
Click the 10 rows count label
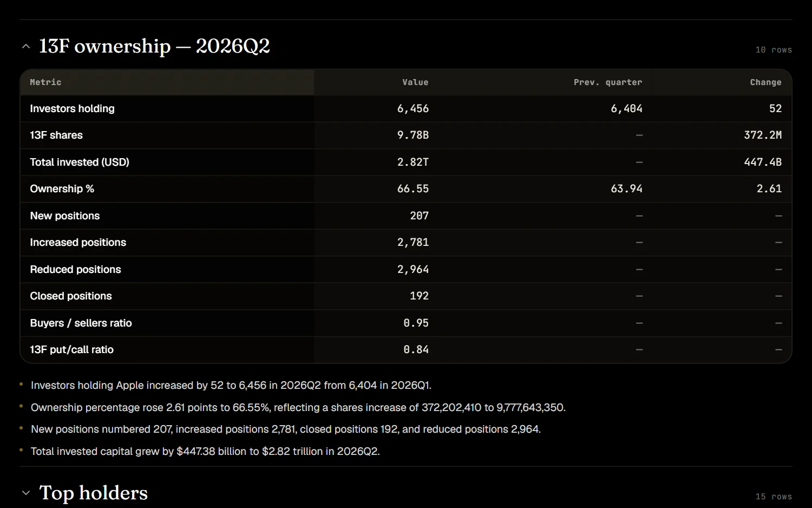click(x=774, y=50)
